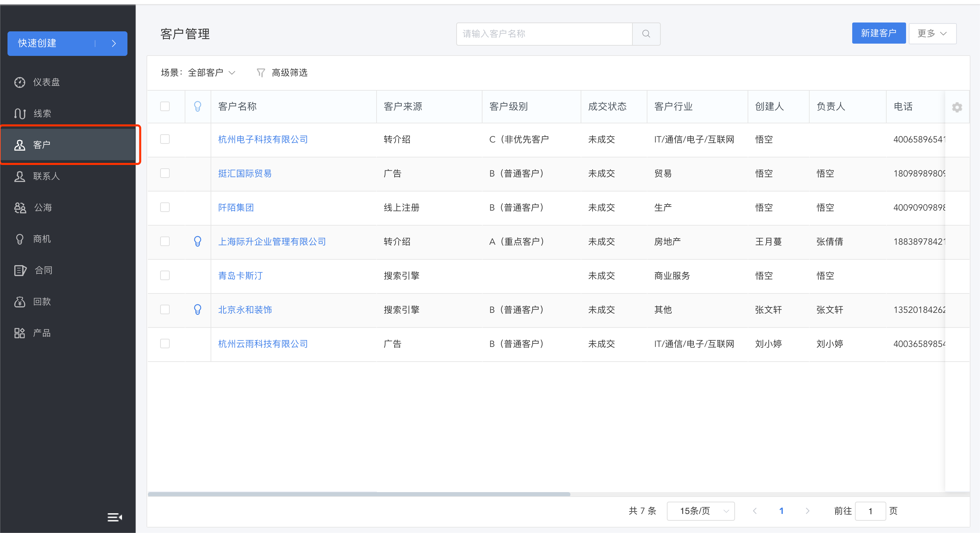Check the box for 阡陌集团
Viewport: 980px width, 533px height.
pyautogui.click(x=165, y=207)
